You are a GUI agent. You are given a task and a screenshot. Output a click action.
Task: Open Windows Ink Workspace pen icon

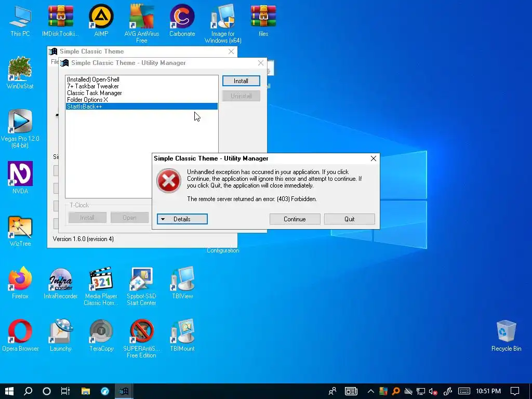tap(448, 391)
